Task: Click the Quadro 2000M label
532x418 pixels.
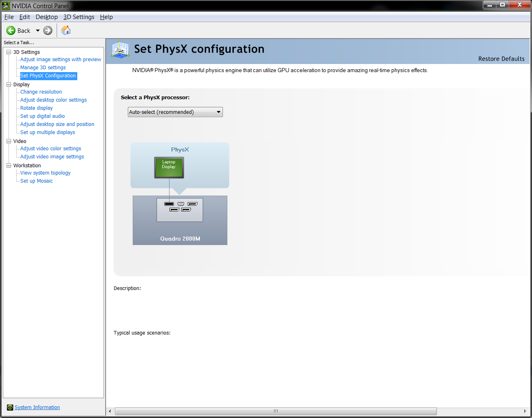Action: click(180, 239)
